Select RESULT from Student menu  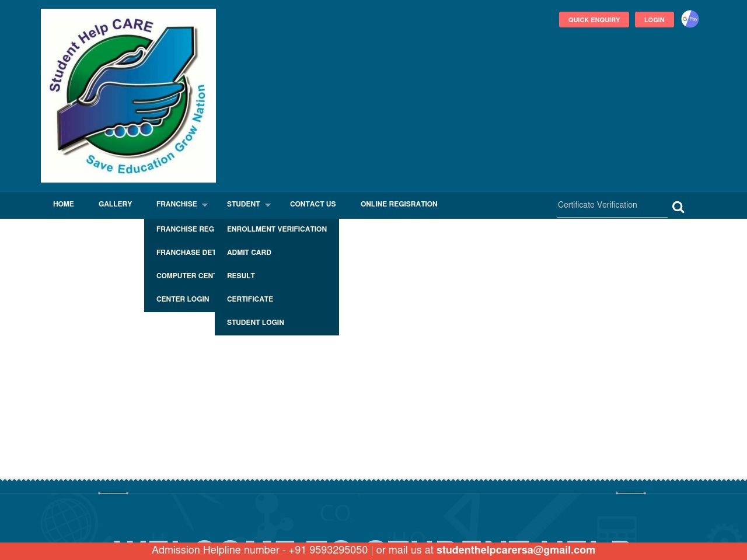pyautogui.click(x=277, y=276)
